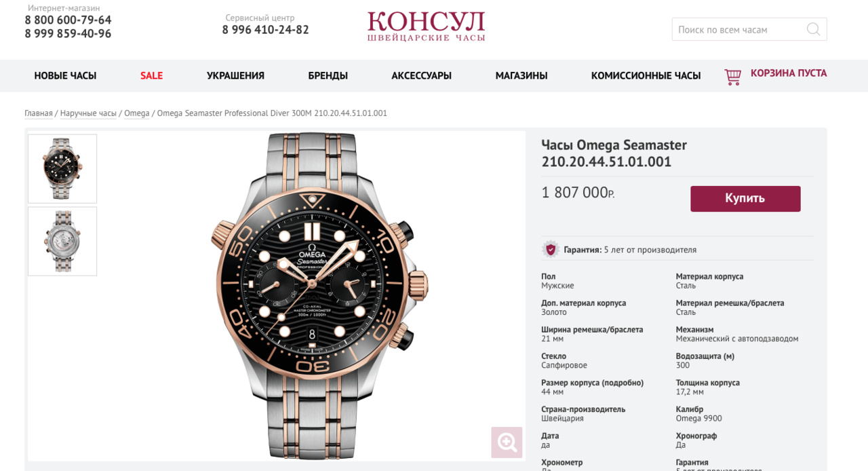The image size is (868, 471).
Task: Open the Аксессуары menu
Action: [421, 76]
